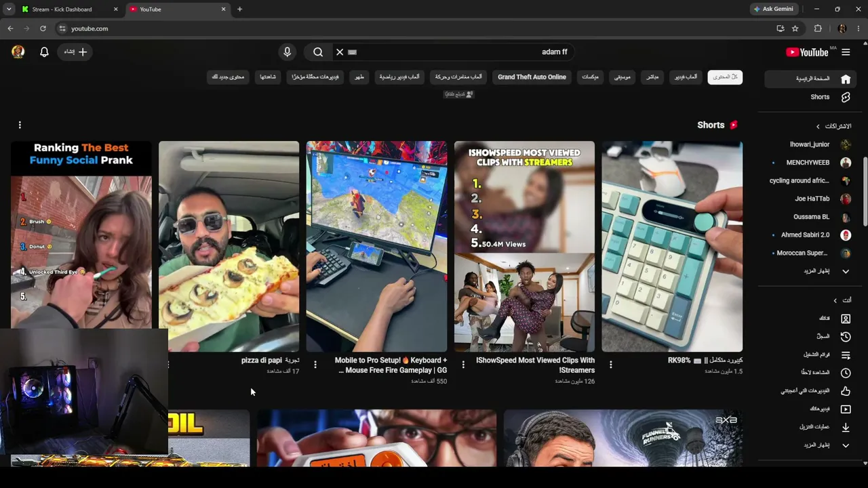
Task: Click the Create button with plus sign
Action: [75, 52]
